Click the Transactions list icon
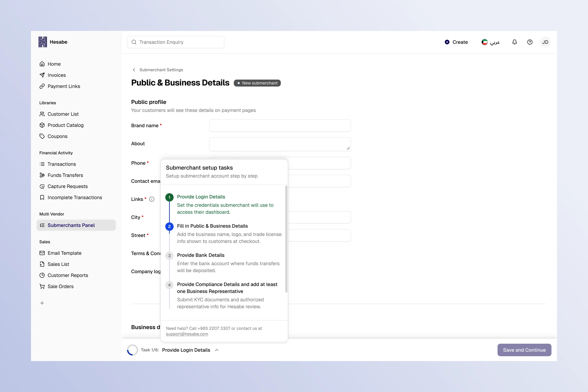 (42, 164)
